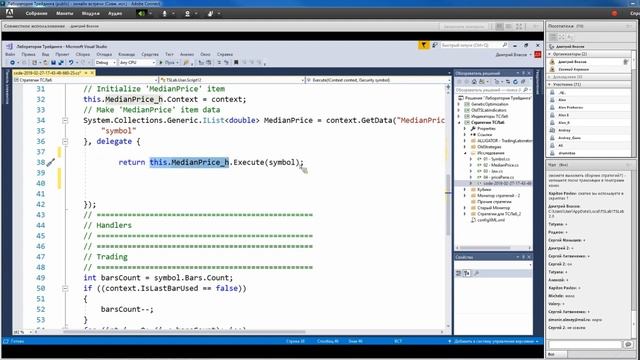Collapse the code block at line 34
Screen dimensions: 640x360
(65, 120)
